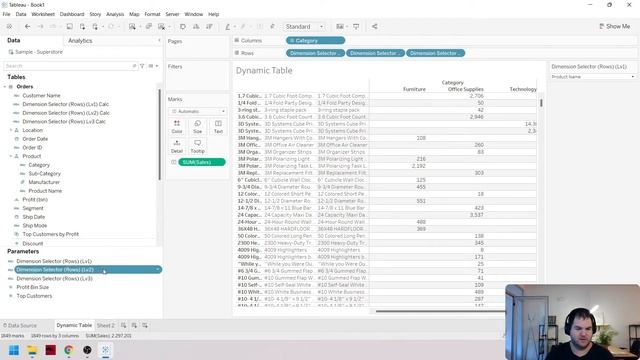Click the table horizontal scrollbar
Image resolution: width=640 pixels, height=360 pixels.
440,311
